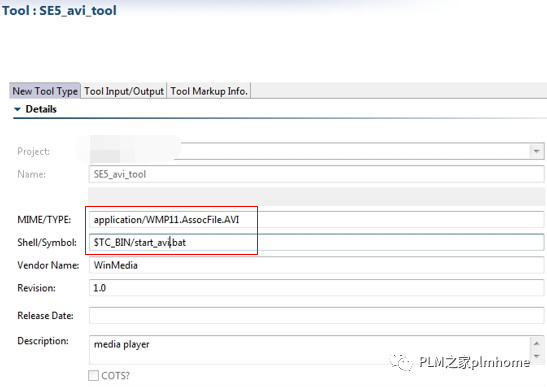
Task: Click the Release Date label
Action: 45,315
